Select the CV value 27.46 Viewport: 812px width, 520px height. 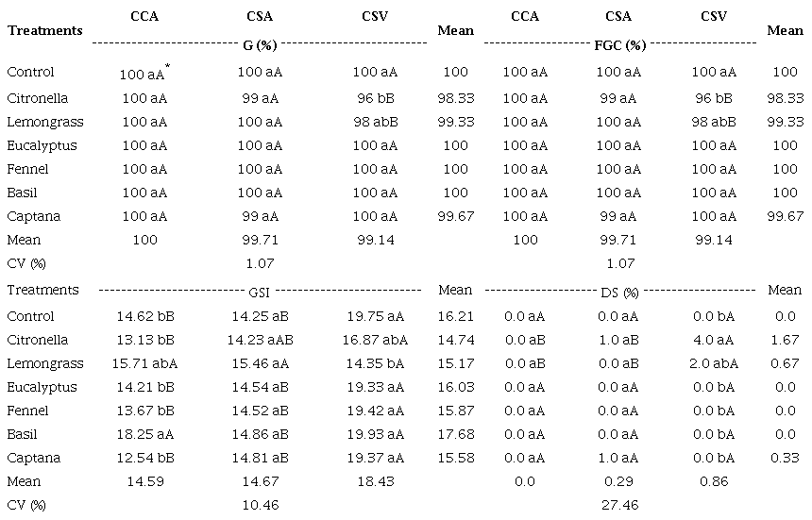[619, 506]
